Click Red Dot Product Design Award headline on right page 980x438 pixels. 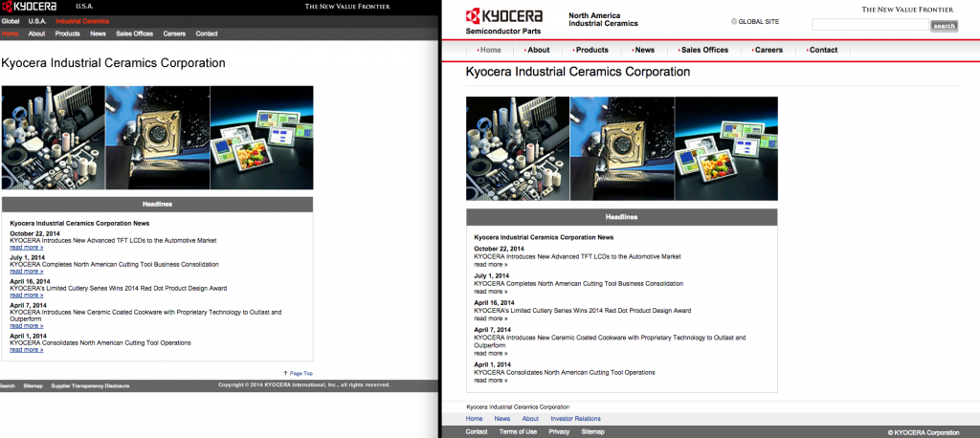[583, 311]
